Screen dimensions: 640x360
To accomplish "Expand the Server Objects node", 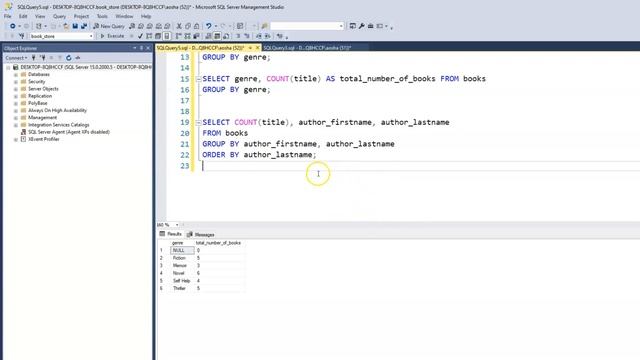I will click(16, 89).
